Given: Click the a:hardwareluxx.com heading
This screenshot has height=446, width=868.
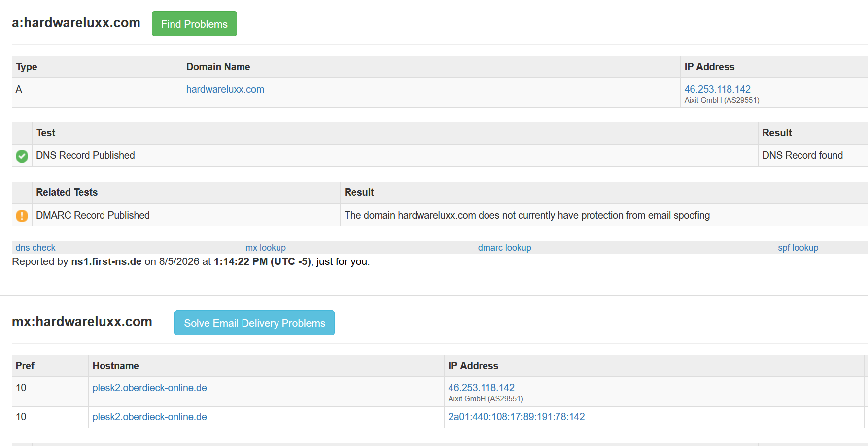Looking at the screenshot, I should [76, 23].
